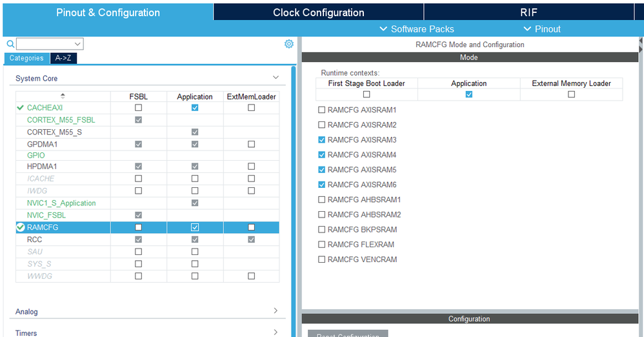Screen dimensions: 644x337
Task: Click the ExtMemLoader column header
Action: (252, 97)
